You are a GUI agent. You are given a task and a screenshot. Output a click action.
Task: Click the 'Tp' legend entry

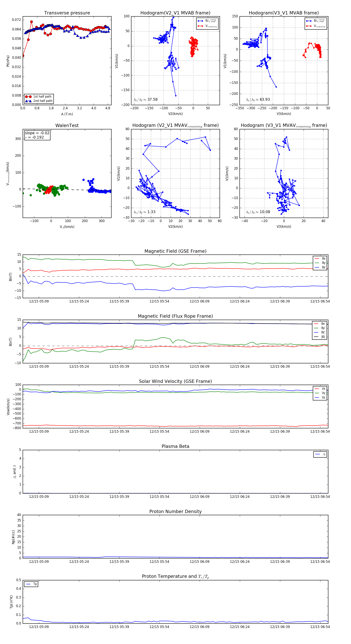click(x=31, y=584)
